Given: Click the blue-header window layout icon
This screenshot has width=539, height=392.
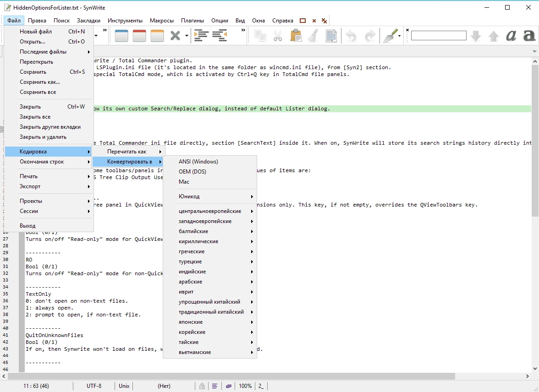Looking at the screenshot, I should 121,36.
